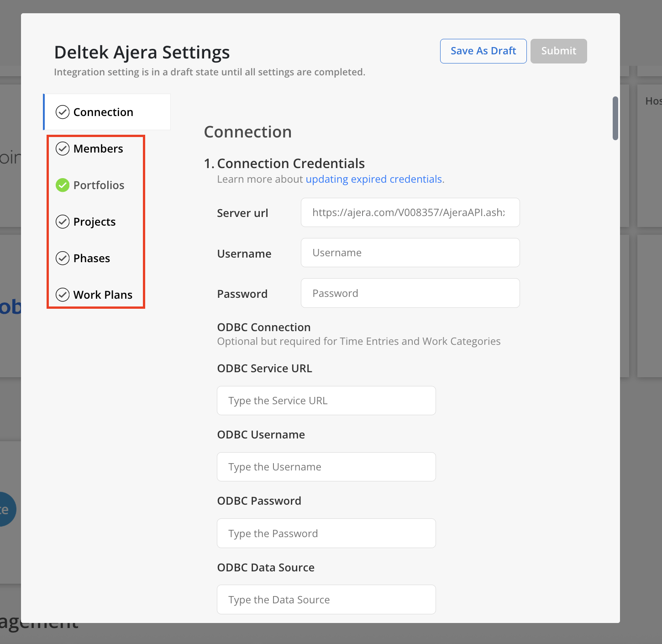Click the Deltek Ajera Settings title
The width and height of the screenshot is (662, 644).
click(142, 53)
